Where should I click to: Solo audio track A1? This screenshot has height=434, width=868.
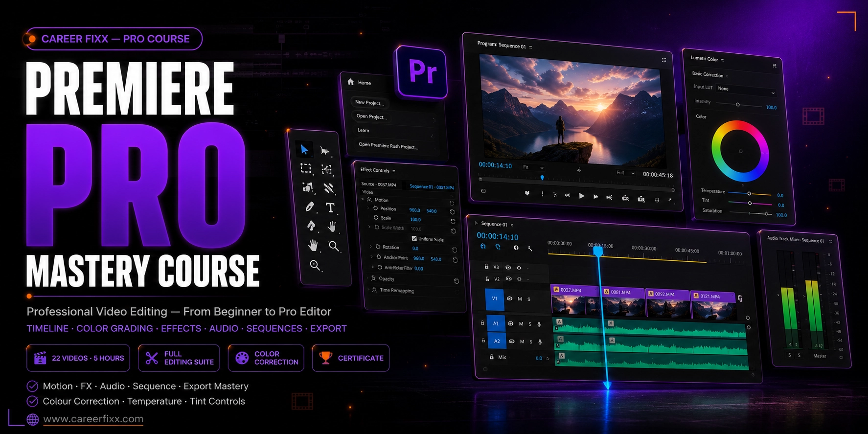point(530,324)
